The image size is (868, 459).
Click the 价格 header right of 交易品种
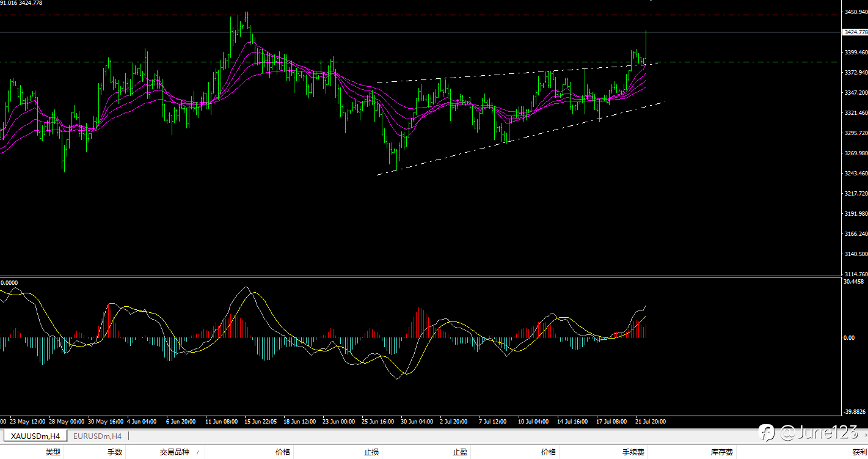283,452
